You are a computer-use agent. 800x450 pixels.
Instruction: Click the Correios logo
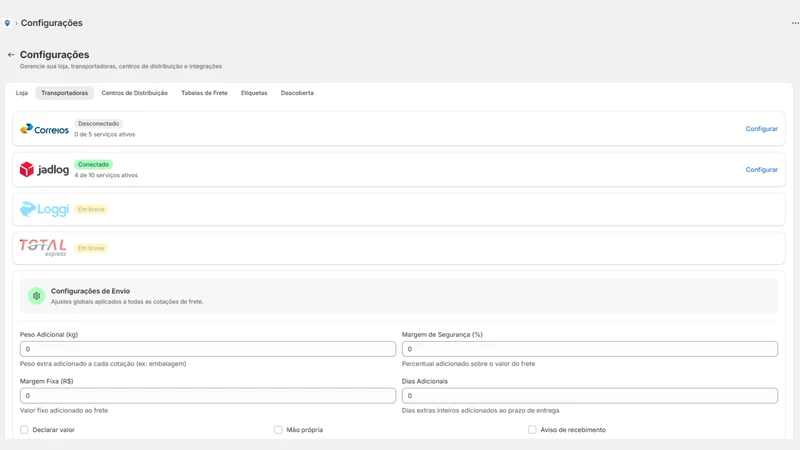click(x=44, y=129)
